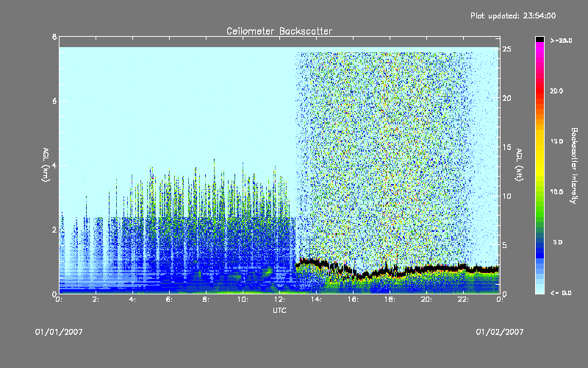Click the '6:' tick on the UTC axis
Viewport: 588px width, 368px height.
(x=169, y=300)
